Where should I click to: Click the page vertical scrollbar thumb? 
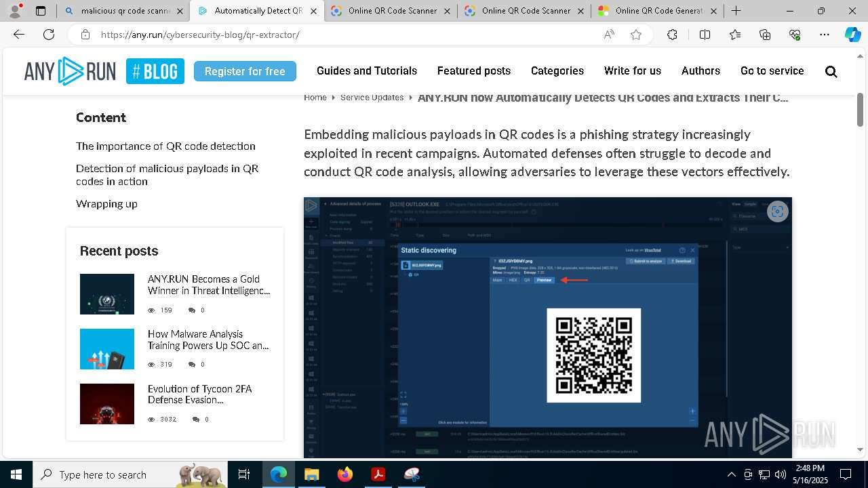861,110
